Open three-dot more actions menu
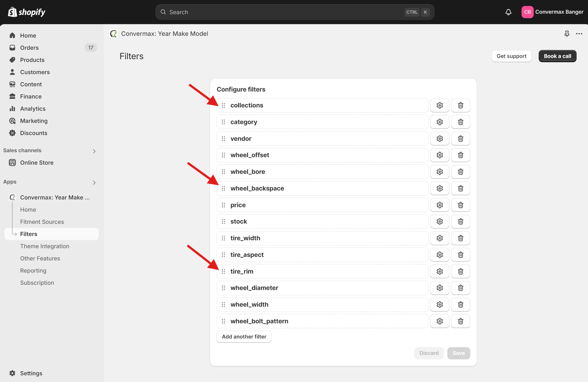Image resolution: width=588 pixels, height=382 pixels. tap(579, 34)
